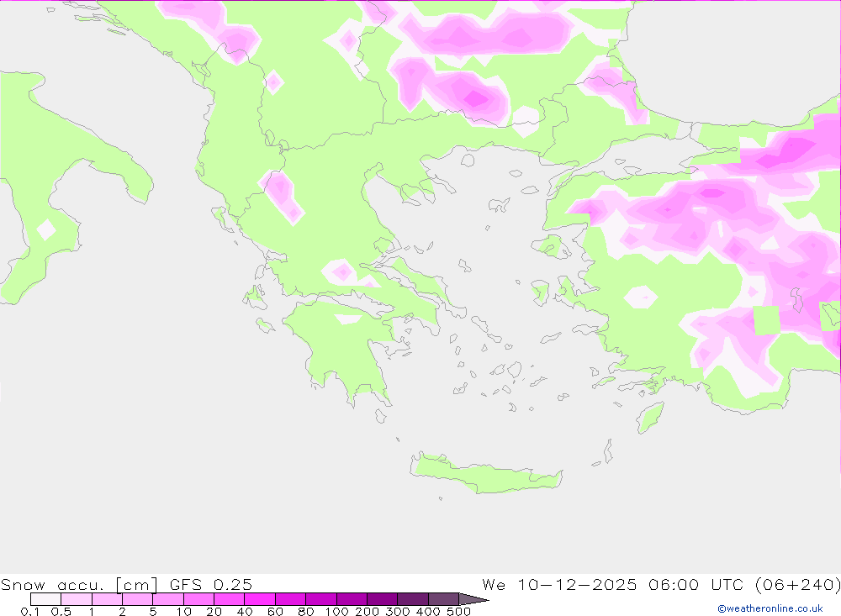Click the white 0.1–0.5 cm legend swatch
The width and height of the screenshot is (841, 616).
tap(45, 599)
